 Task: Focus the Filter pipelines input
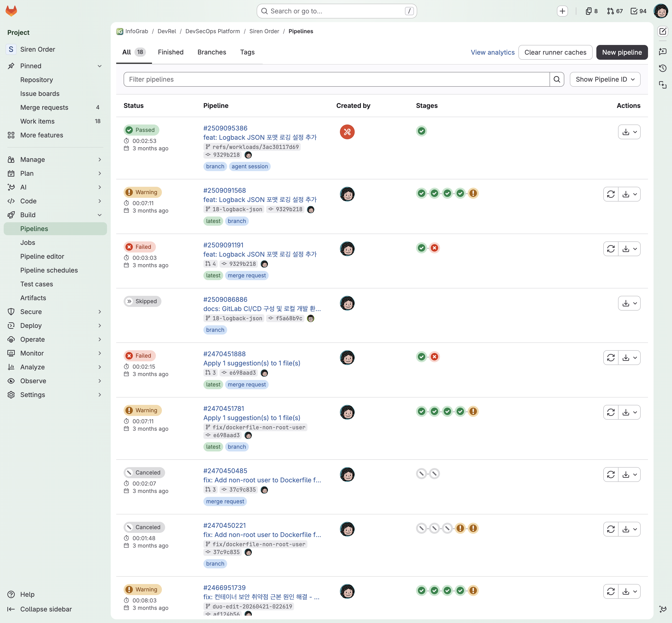click(x=336, y=79)
